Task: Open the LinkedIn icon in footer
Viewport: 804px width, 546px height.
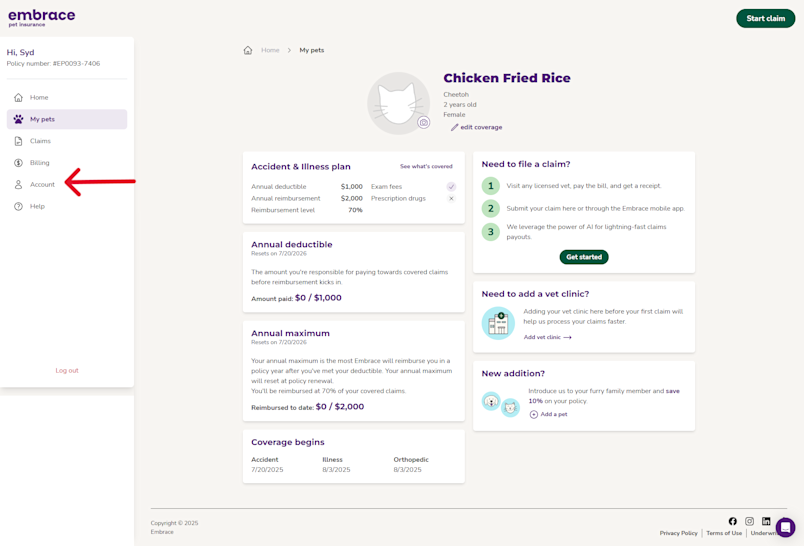Action: pos(766,521)
